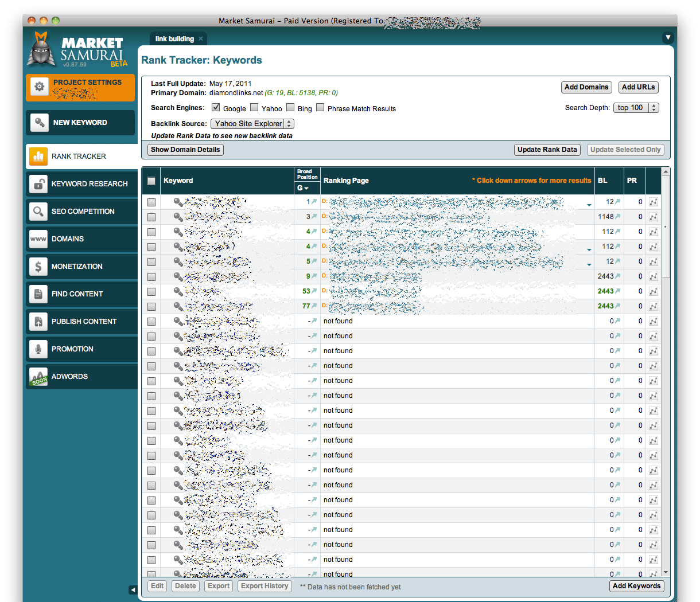Screen dimensions: 700x602
Task: Select the checkbox for the position 3 row
Action: tap(151, 217)
